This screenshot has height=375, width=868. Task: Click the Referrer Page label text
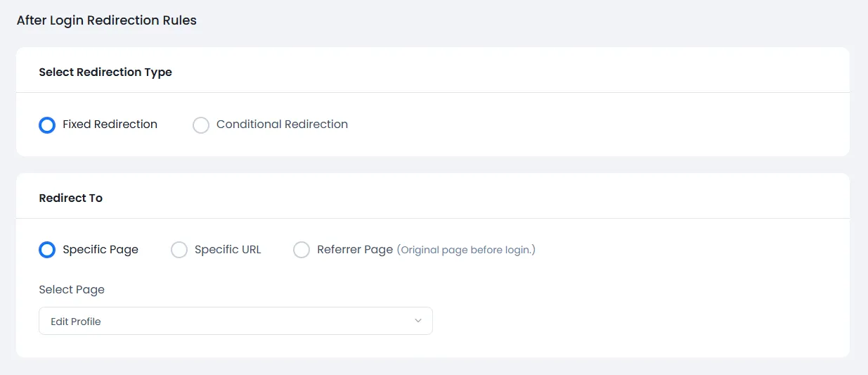pyautogui.click(x=354, y=250)
